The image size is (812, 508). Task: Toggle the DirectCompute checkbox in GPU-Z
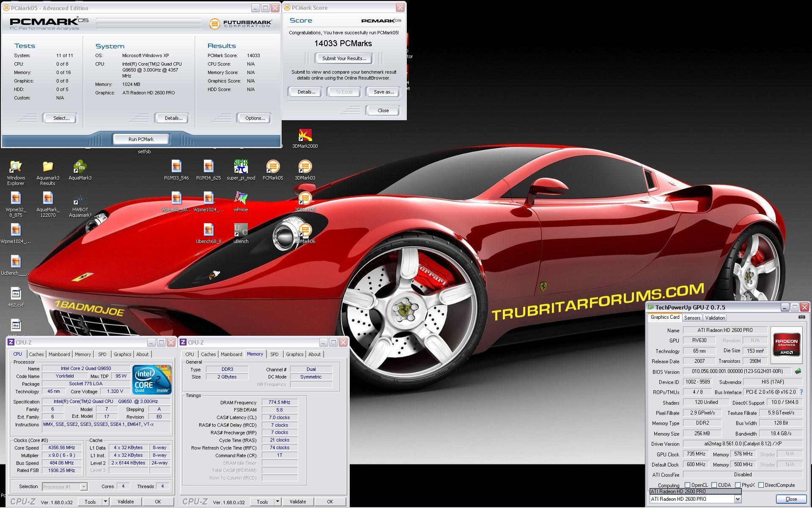click(x=761, y=485)
